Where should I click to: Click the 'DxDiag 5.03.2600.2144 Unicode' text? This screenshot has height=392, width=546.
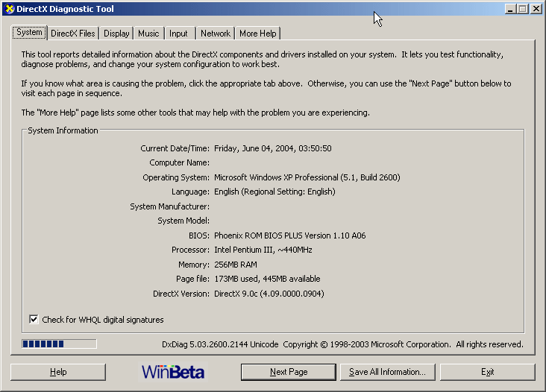tap(220, 344)
